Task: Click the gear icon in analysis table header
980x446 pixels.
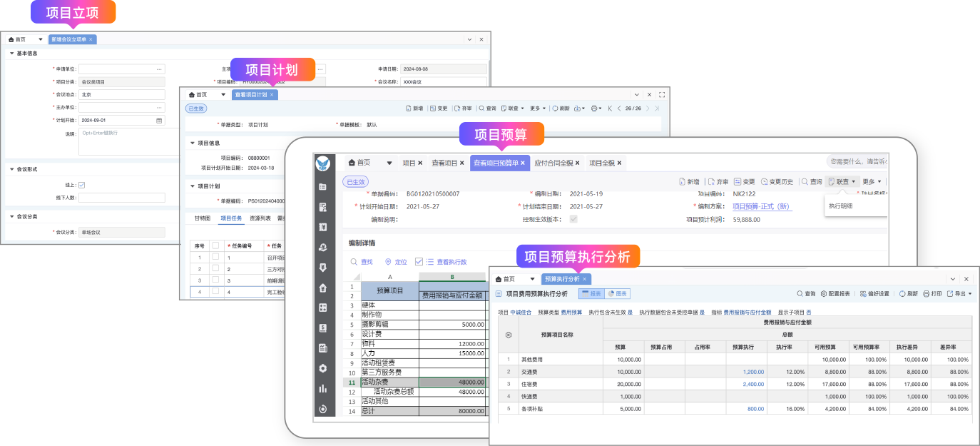Action: [x=509, y=334]
